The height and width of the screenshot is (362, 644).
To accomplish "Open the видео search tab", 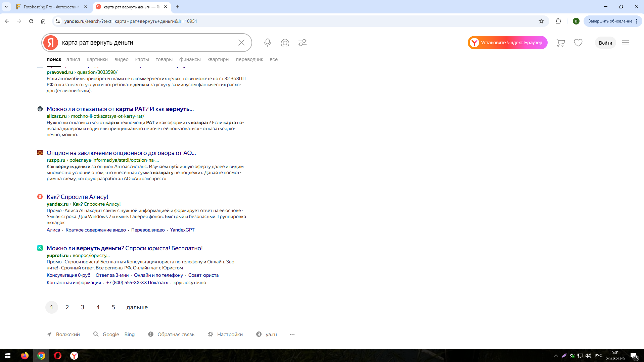I will click(122, 59).
